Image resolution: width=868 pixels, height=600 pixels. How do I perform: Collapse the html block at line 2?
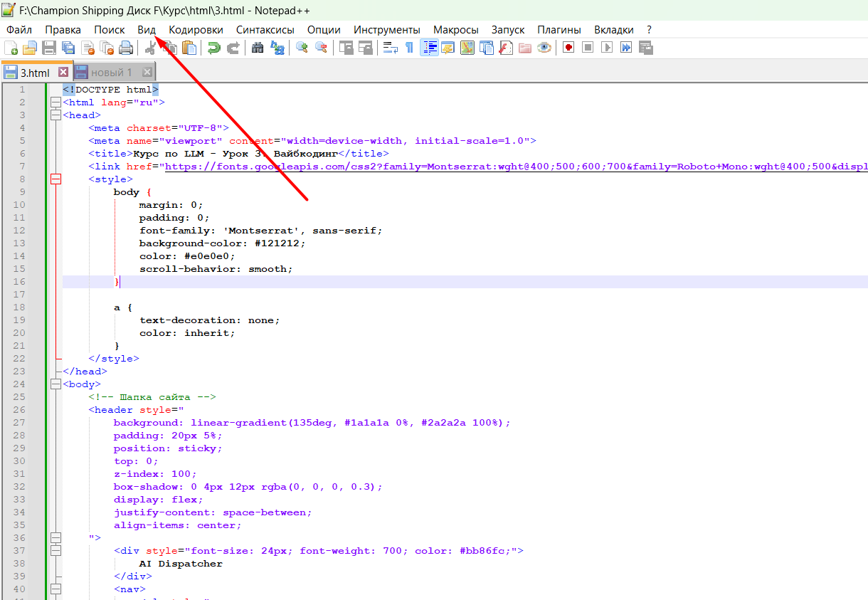coord(56,102)
